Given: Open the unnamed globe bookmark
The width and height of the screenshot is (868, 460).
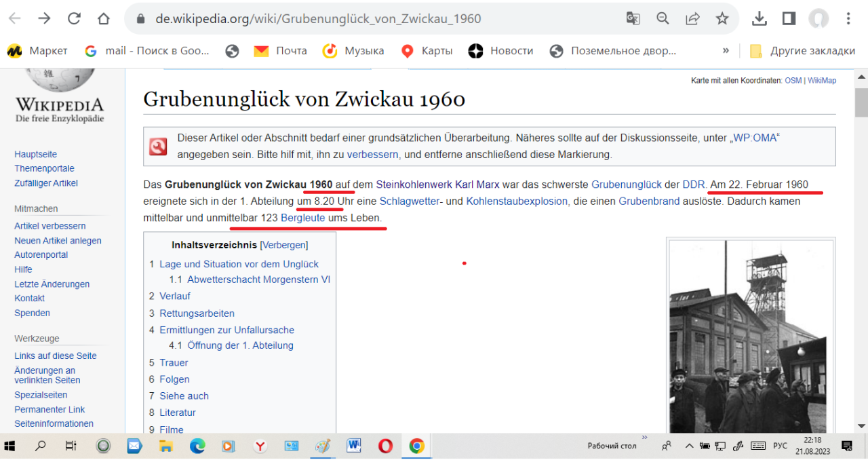Looking at the screenshot, I should tap(232, 51).
